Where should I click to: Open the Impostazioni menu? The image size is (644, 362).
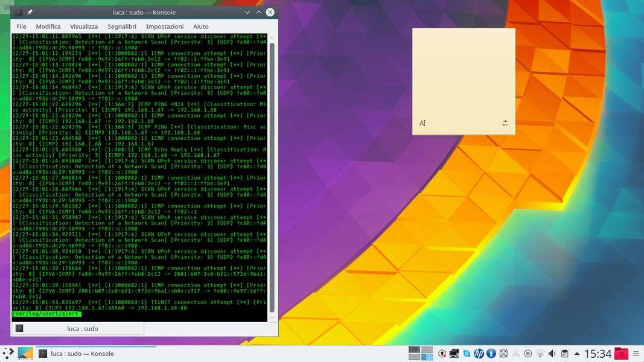[165, 27]
